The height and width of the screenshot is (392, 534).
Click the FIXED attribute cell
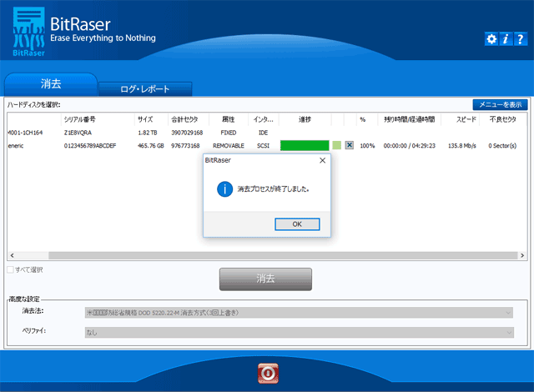pos(229,133)
